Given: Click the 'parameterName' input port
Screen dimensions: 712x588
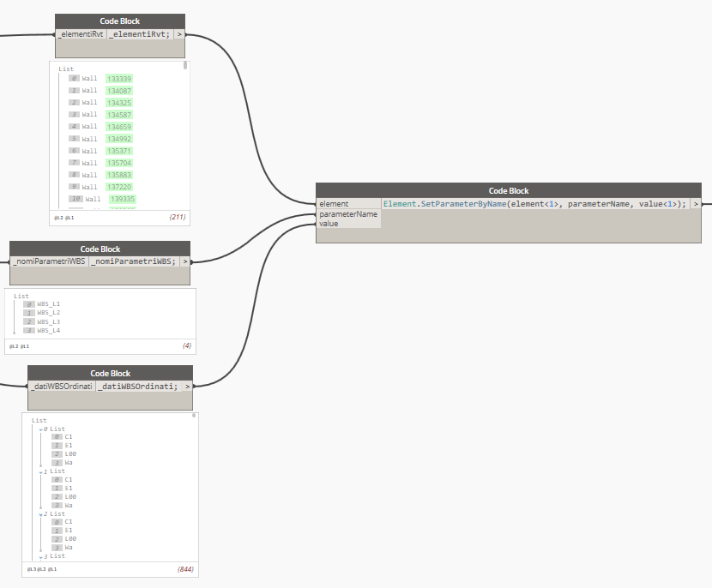Looking at the screenshot, I should 347,214.
